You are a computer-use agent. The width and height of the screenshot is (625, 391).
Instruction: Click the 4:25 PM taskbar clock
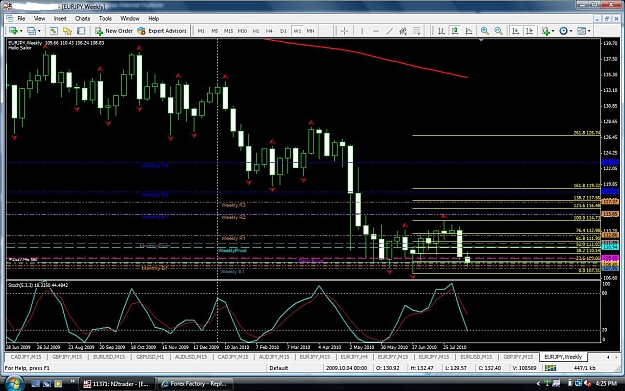coord(606,383)
